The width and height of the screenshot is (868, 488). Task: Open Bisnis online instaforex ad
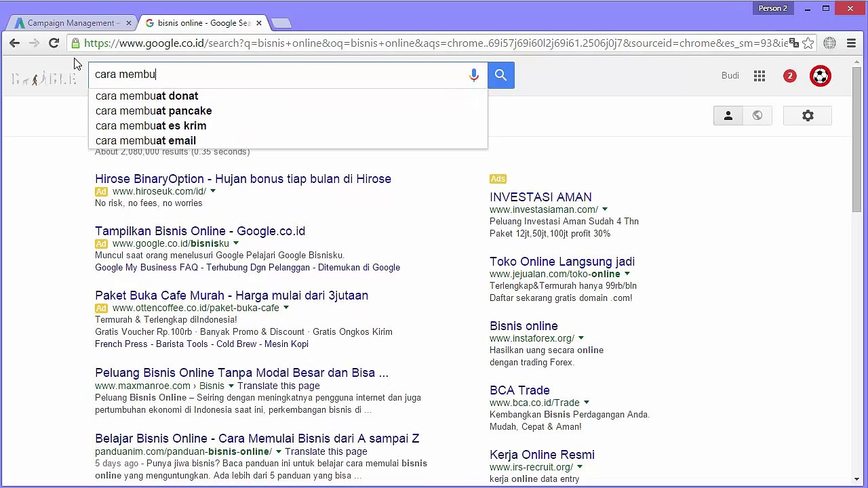click(524, 326)
